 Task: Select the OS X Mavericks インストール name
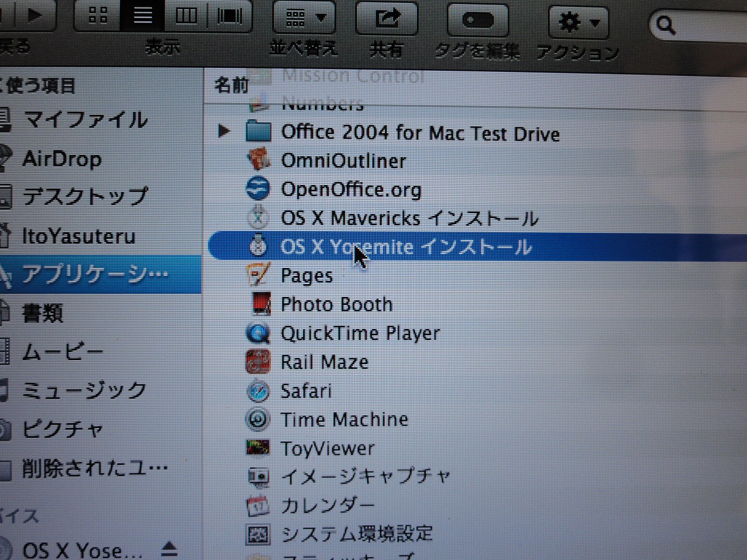pyautogui.click(x=409, y=218)
